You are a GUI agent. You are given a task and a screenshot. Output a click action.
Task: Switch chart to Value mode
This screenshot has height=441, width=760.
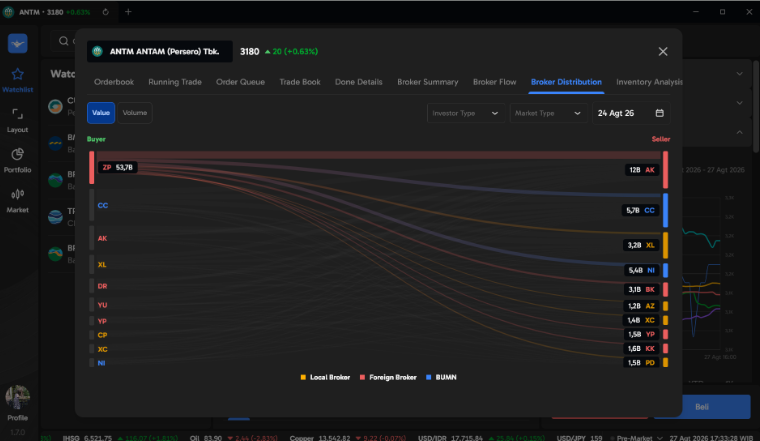click(x=101, y=113)
